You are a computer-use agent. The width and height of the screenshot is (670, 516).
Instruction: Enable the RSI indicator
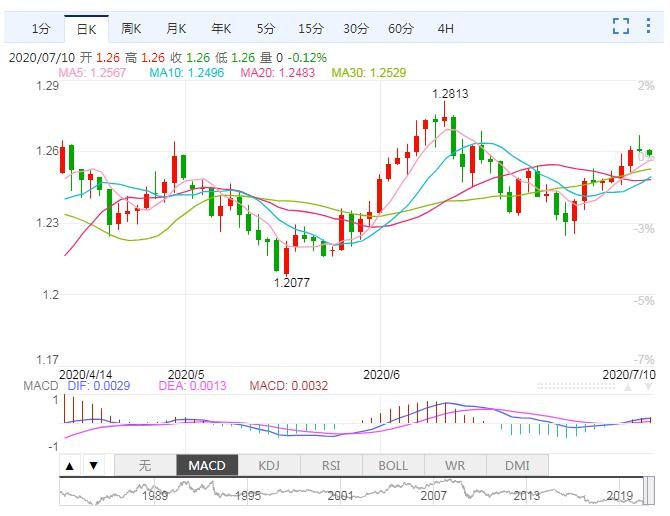coord(331,465)
